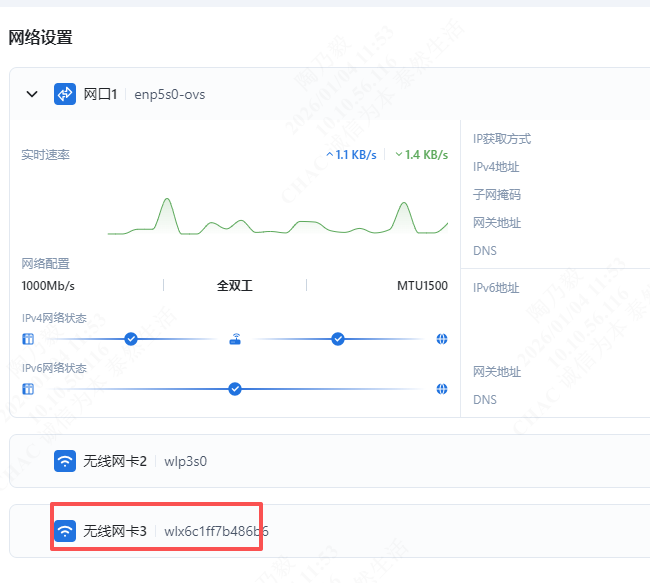
Task: Click the IPv4 status globe icon
Action: tap(442, 339)
